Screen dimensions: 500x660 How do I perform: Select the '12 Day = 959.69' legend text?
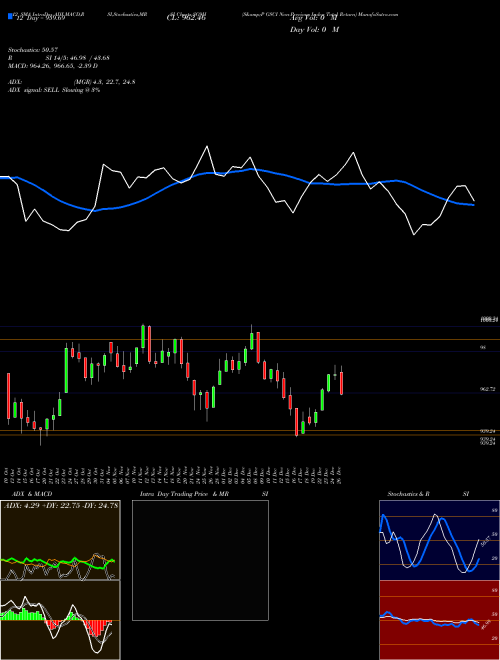(x=40, y=18)
